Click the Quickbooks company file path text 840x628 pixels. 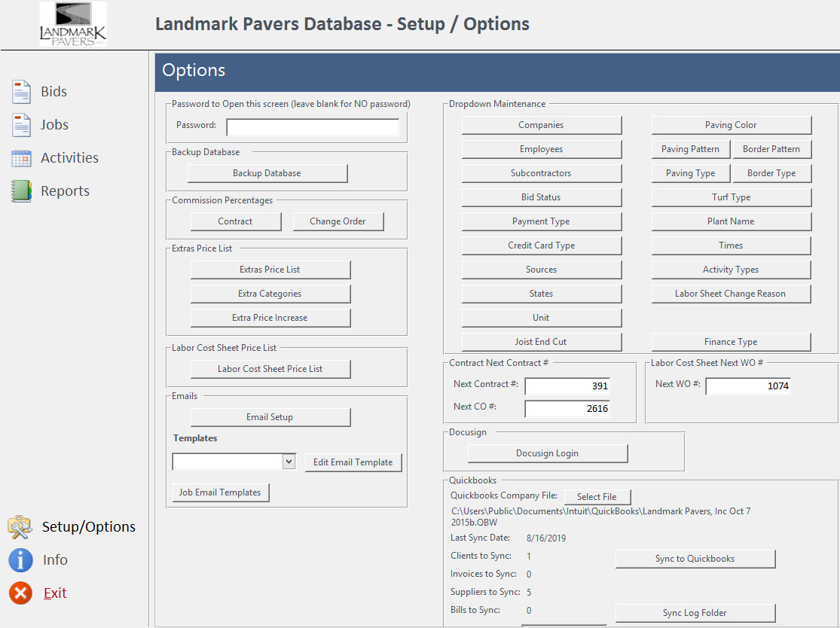601,517
